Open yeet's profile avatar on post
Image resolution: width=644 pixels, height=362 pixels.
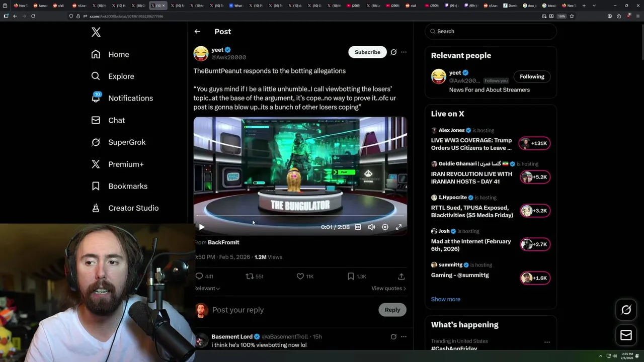click(x=201, y=53)
